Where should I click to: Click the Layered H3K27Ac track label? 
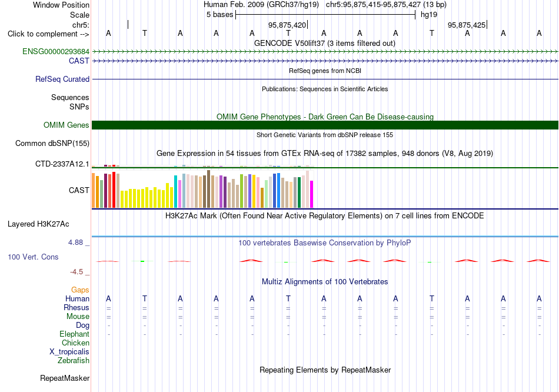coord(38,224)
